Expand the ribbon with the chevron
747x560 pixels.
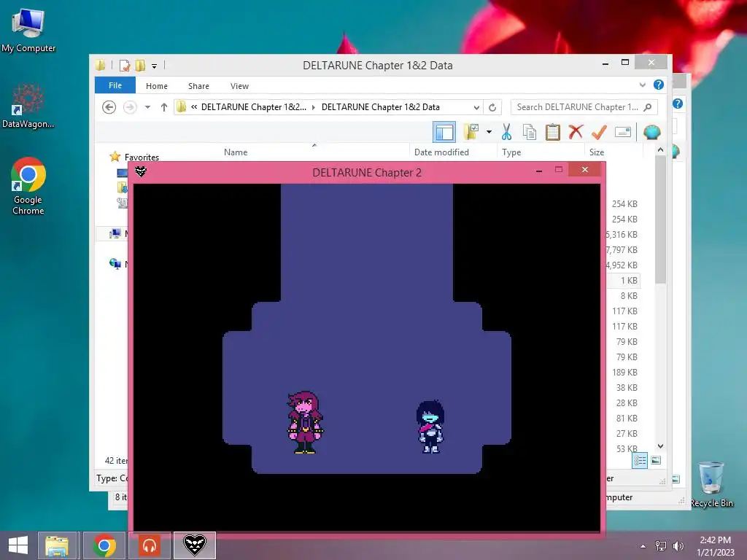coord(642,85)
